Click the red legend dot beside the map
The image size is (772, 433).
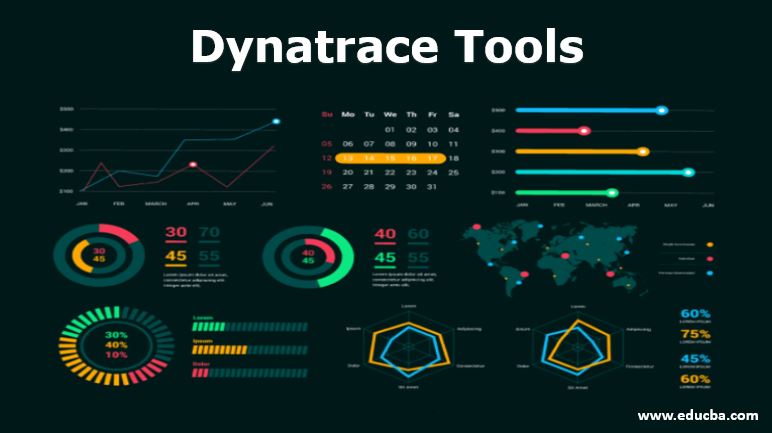(x=709, y=259)
